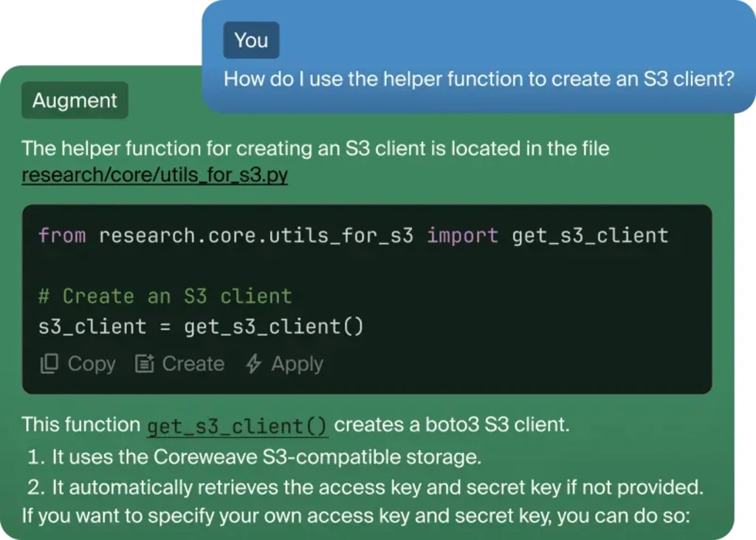Click the user question about the S3 client
756x540 pixels.
coord(478,79)
